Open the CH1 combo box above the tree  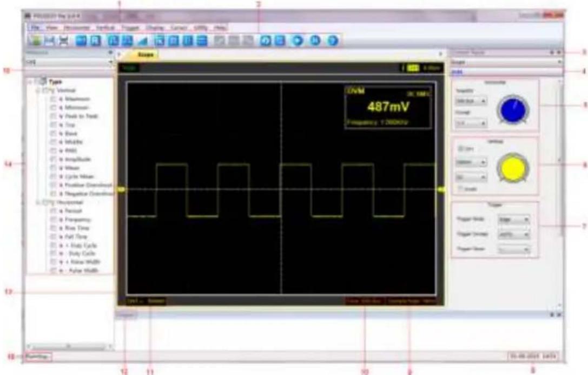[x=69, y=62]
